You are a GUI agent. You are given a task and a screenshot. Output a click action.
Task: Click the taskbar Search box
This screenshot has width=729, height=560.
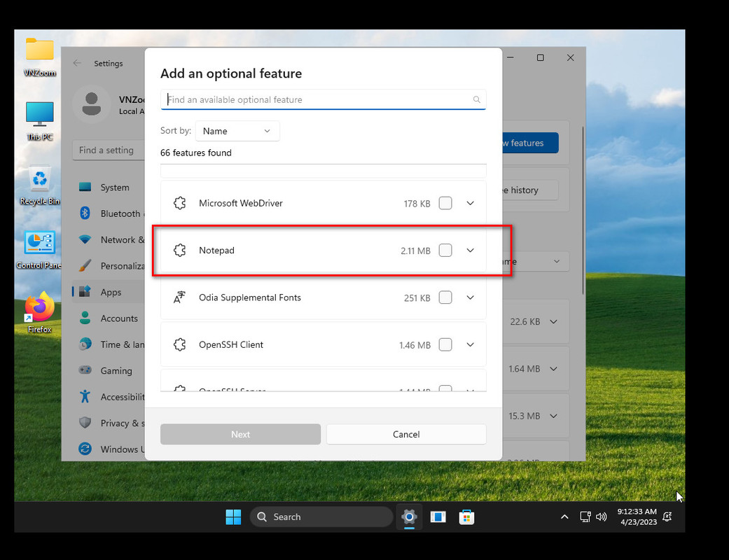321,517
